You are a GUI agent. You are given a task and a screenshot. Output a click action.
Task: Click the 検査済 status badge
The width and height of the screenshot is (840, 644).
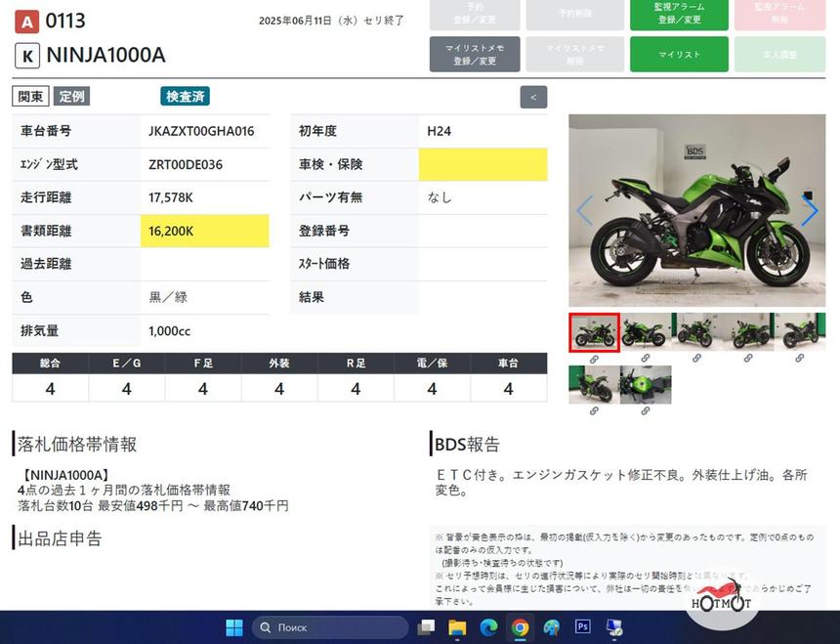185,97
